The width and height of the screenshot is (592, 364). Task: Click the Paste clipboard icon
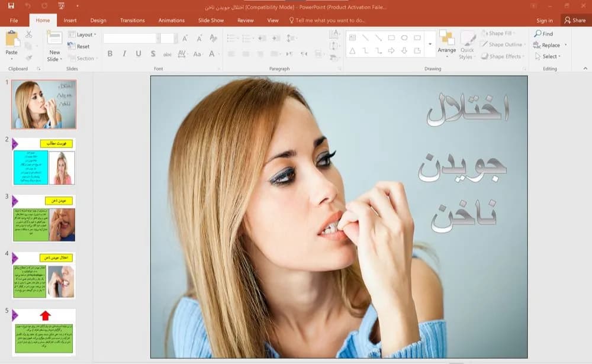12,39
